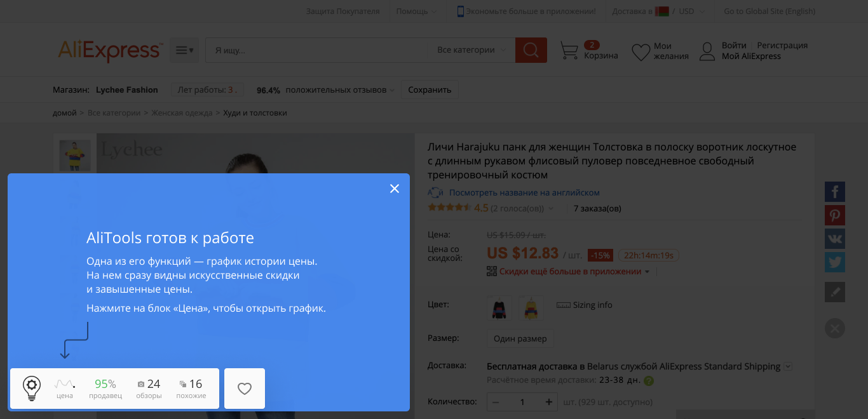Open the shopping cart Корзина
The image size is (868, 419).
pos(588,51)
